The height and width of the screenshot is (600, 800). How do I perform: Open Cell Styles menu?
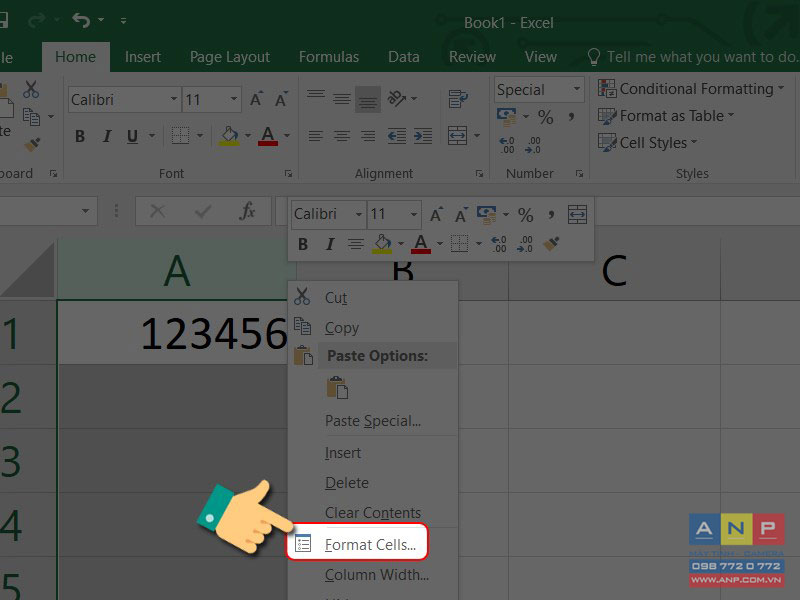647,142
